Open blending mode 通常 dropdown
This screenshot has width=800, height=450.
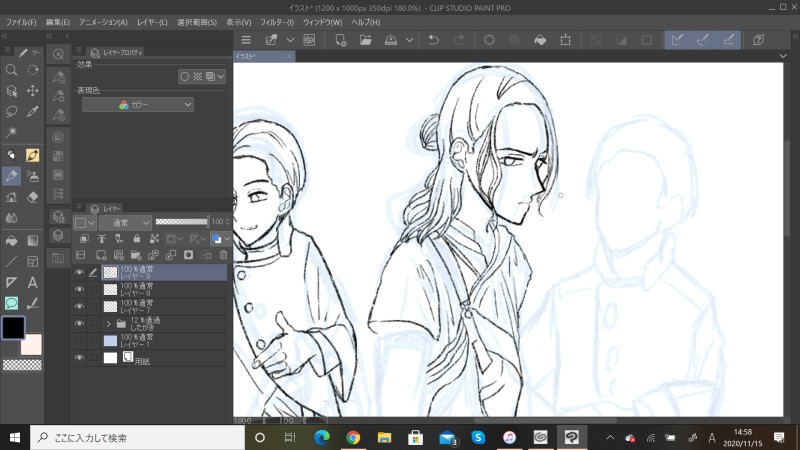[x=126, y=222]
